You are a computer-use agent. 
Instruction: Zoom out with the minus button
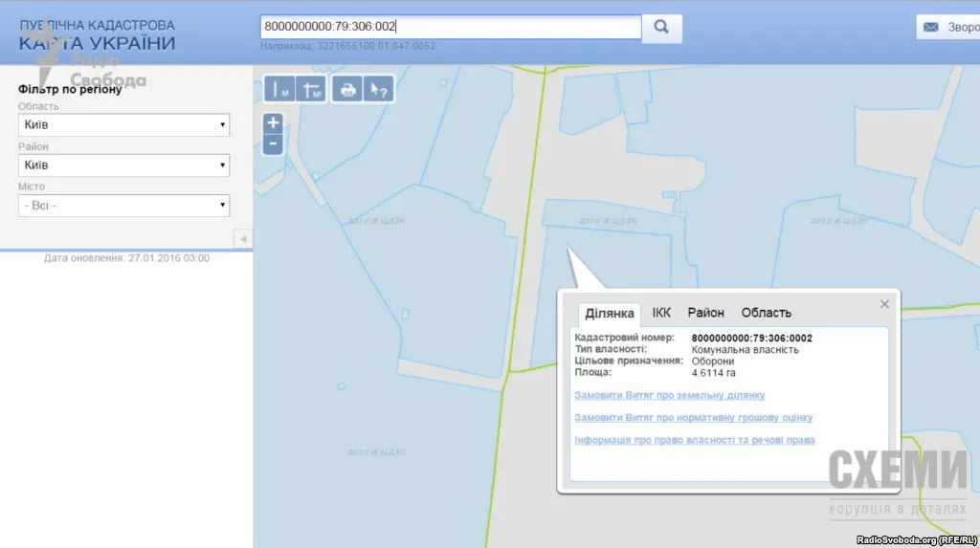click(273, 144)
